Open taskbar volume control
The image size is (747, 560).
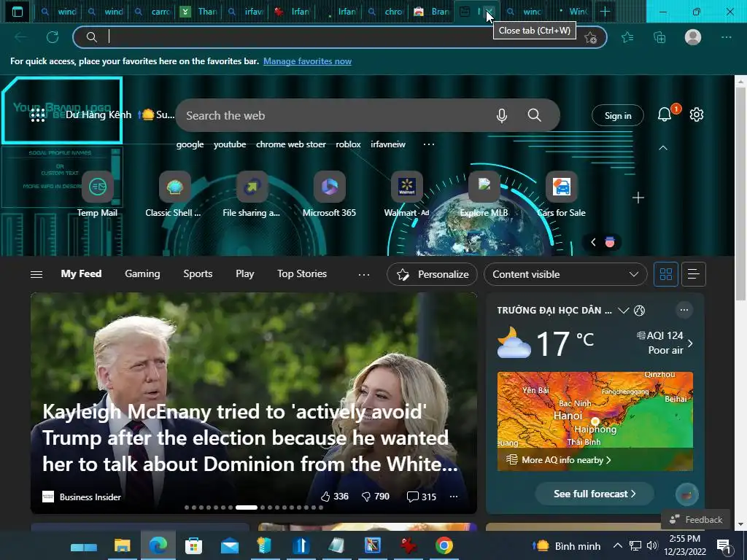(x=652, y=545)
